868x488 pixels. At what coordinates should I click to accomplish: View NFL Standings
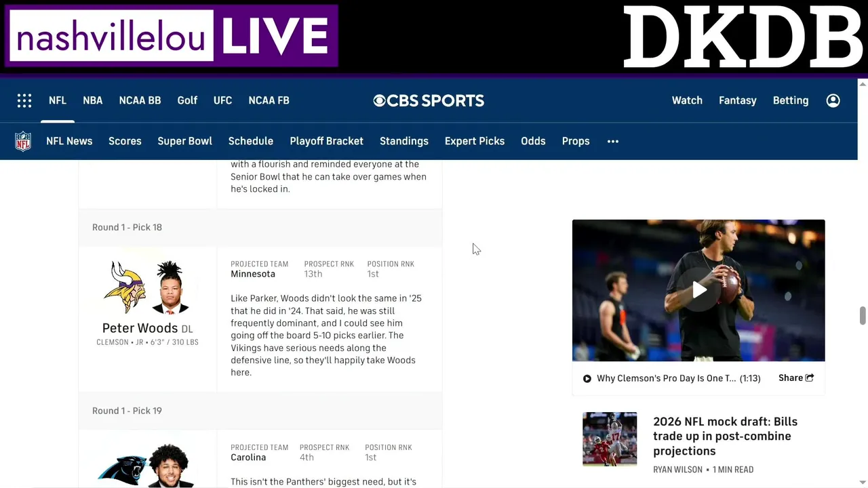404,141
